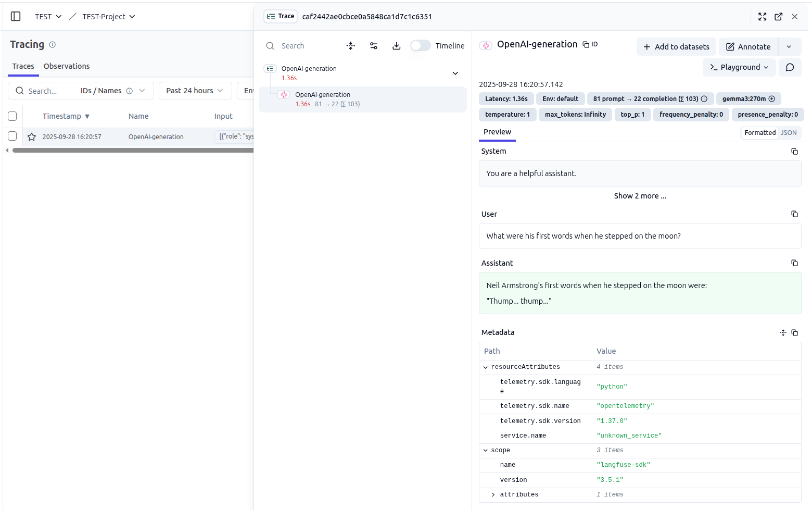Click the Input column header
This screenshot has height=510, width=812.
223,116
